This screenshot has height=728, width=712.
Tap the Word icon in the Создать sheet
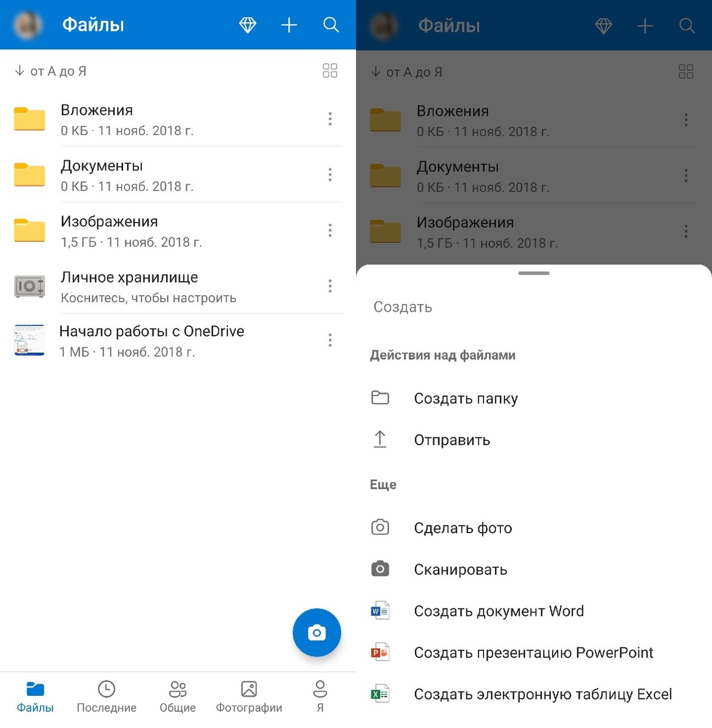coord(380,610)
